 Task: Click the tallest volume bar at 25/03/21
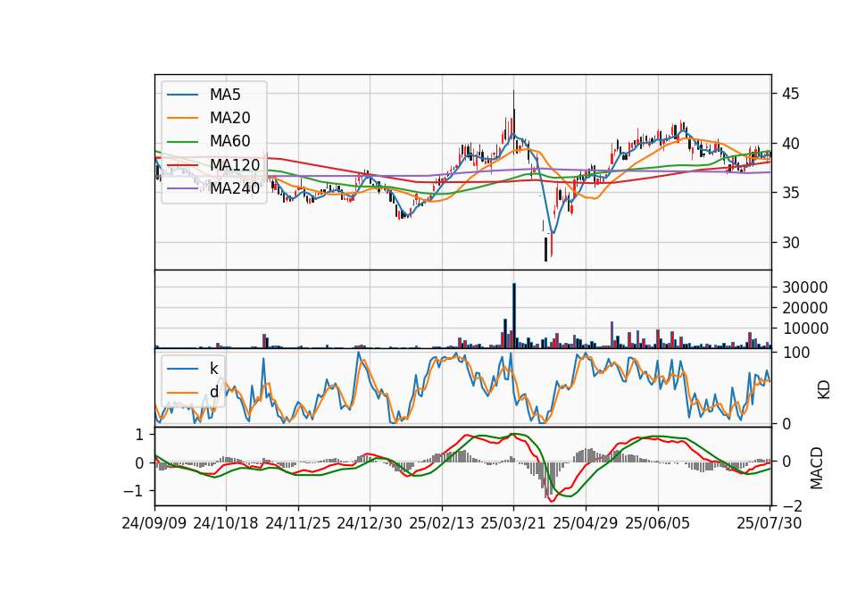[x=514, y=315]
